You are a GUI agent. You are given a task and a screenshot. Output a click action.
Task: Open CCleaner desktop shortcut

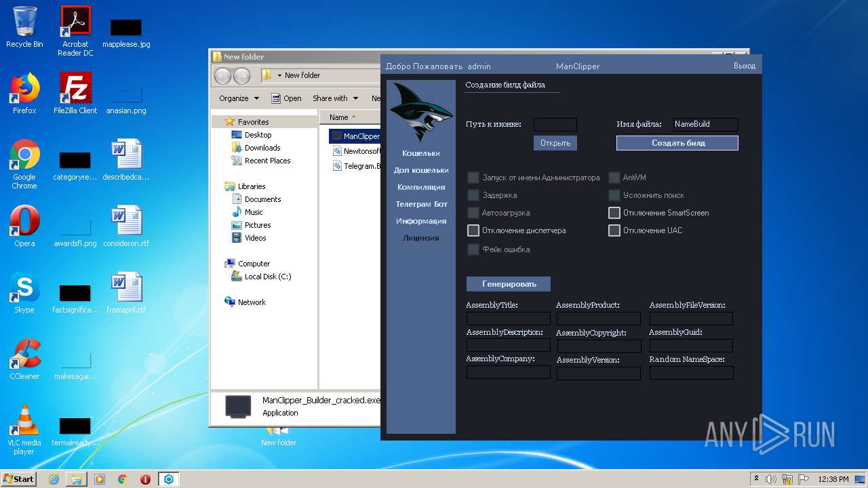click(24, 359)
